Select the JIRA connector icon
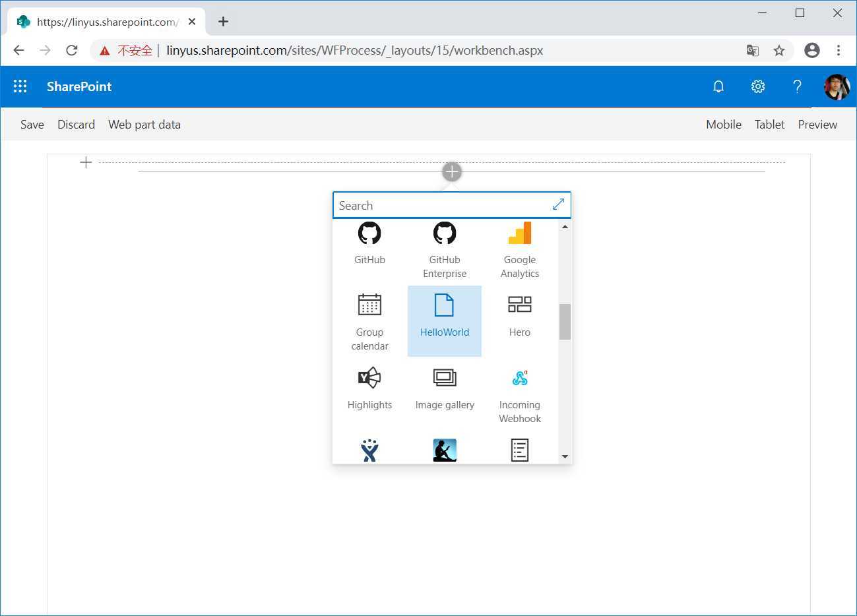857x616 pixels. 369,450
